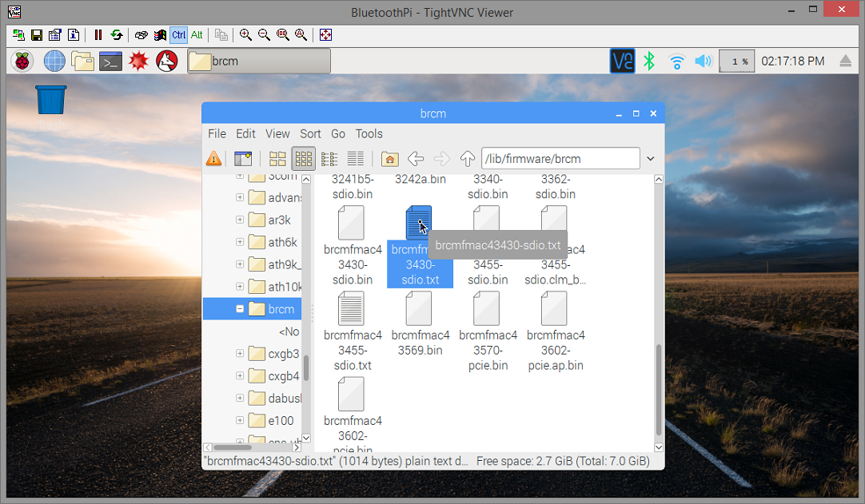Open the View menu
Screen dimensions: 865x504
click(x=277, y=134)
